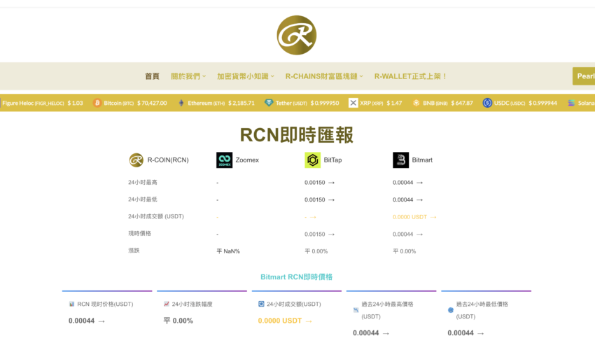Click Bitmart 平 0.00% table change value

[405, 251]
